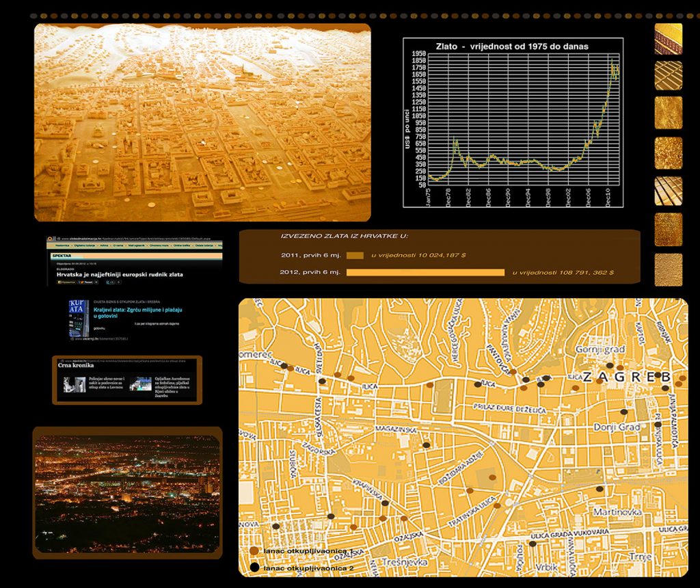This screenshot has width=700, height=588.
Task: Click the brown 'lanac otkupljivaonica 1' legend dot
Action: [x=254, y=550]
